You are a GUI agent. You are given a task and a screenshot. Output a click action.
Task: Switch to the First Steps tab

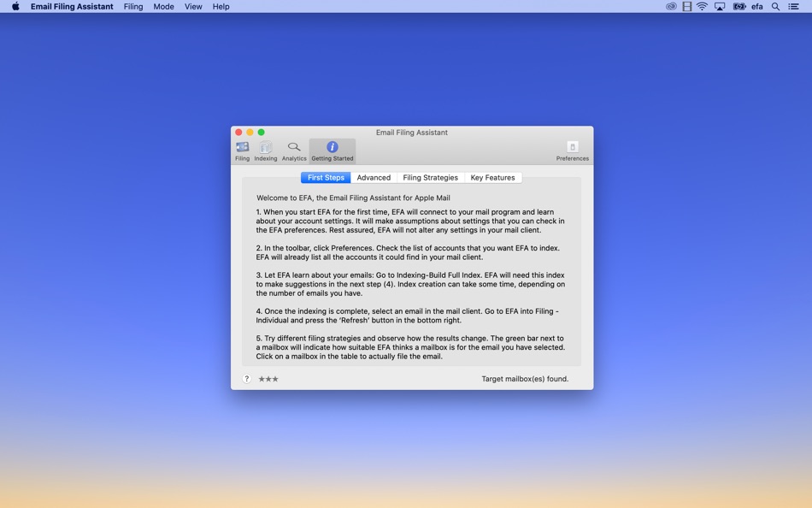[x=326, y=177]
